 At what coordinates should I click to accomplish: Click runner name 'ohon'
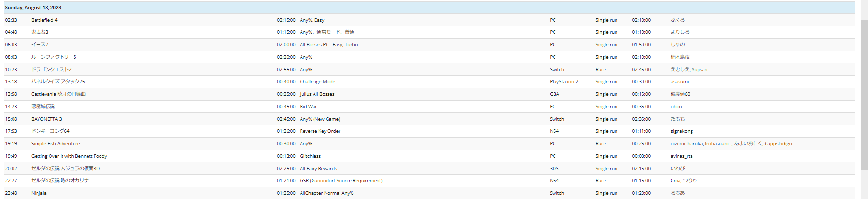point(676,107)
